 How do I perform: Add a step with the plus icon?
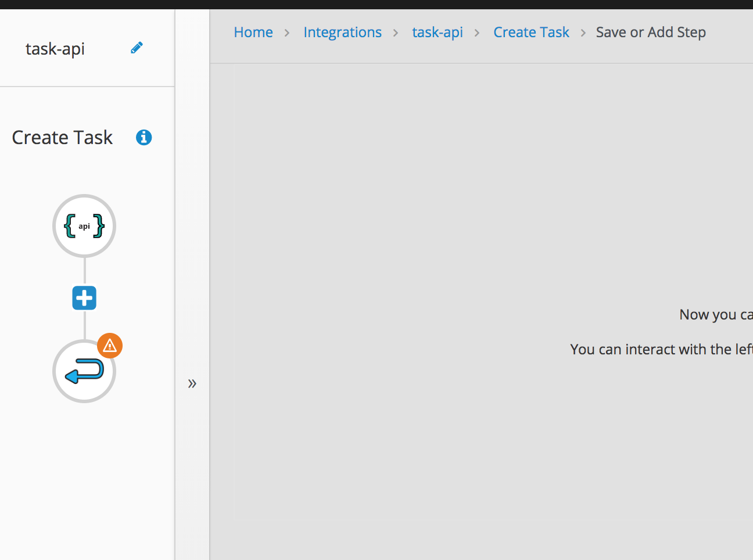84,298
